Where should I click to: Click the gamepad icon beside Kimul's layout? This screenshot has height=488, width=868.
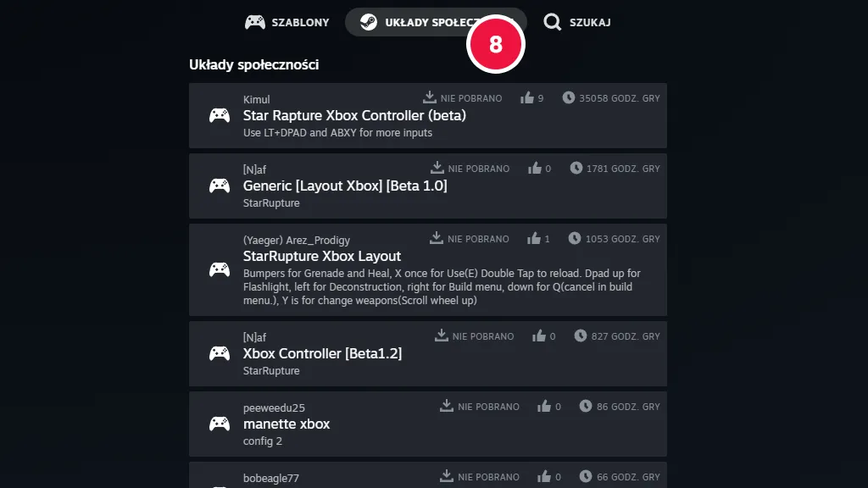point(220,115)
